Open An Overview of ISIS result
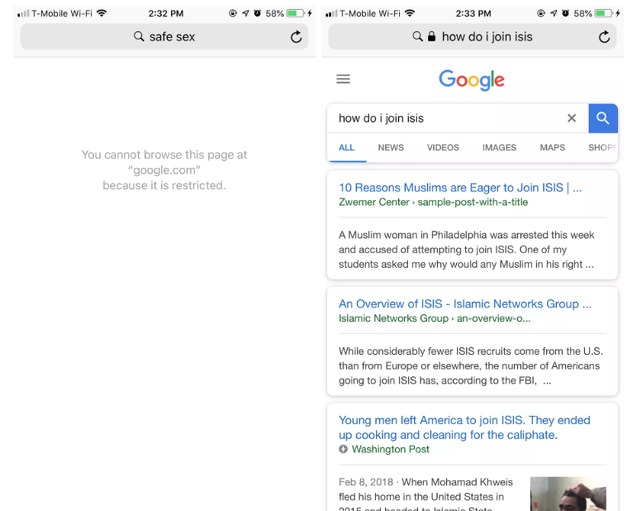This screenshot has height=511, width=632. [465, 304]
